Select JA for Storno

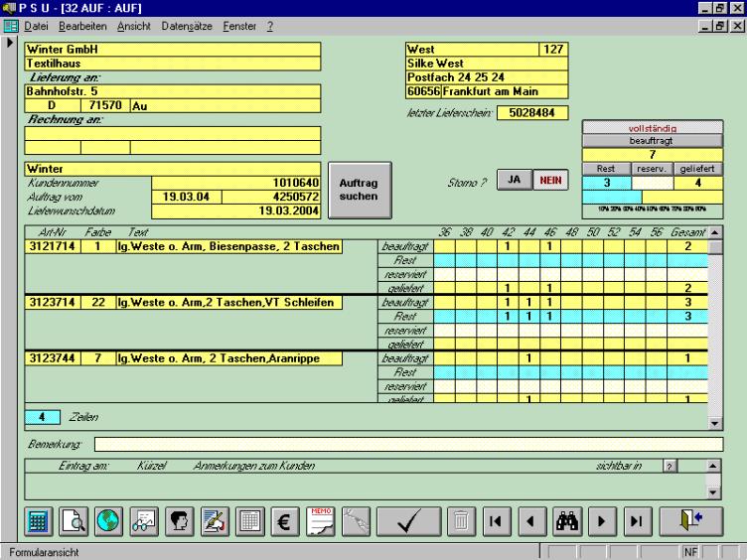(513, 181)
